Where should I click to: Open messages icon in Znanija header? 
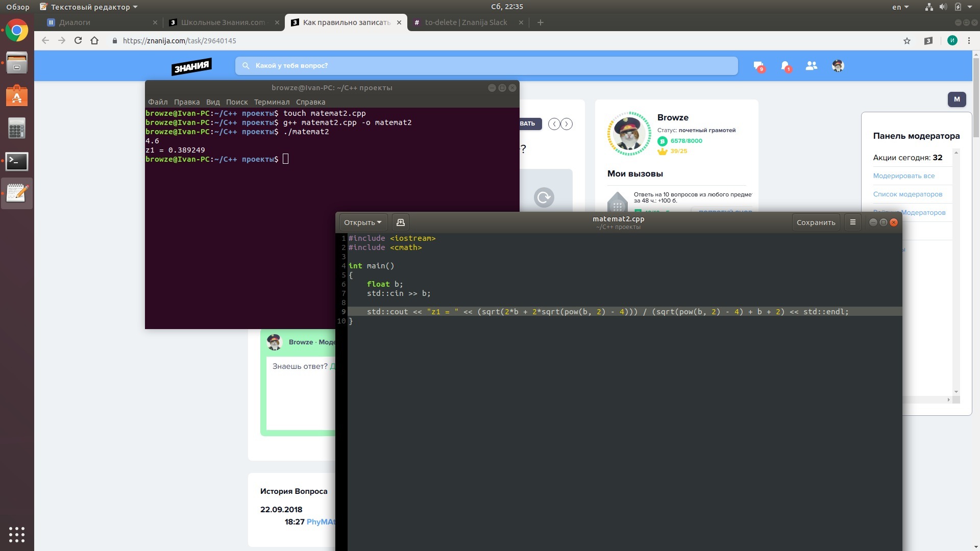coord(758,66)
